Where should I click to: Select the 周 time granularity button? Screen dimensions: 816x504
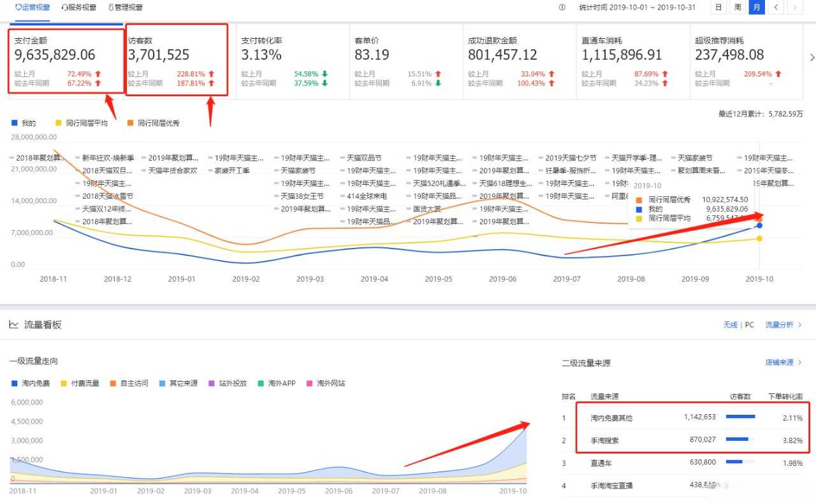tap(738, 8)
